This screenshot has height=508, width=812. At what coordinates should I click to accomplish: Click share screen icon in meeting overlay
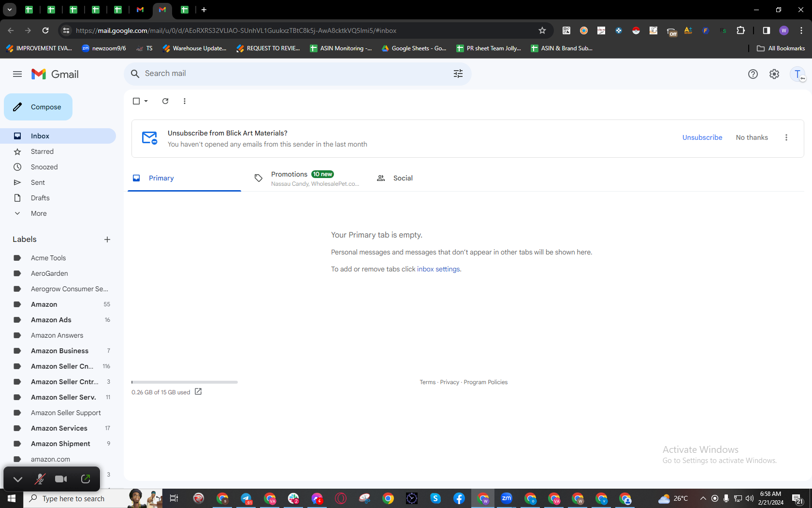pos(86,479)
